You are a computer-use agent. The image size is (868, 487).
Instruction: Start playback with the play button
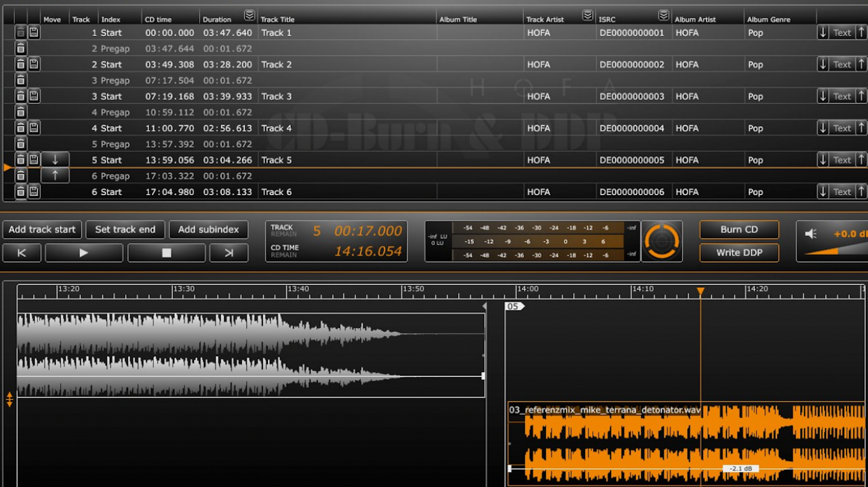(84, 253)
